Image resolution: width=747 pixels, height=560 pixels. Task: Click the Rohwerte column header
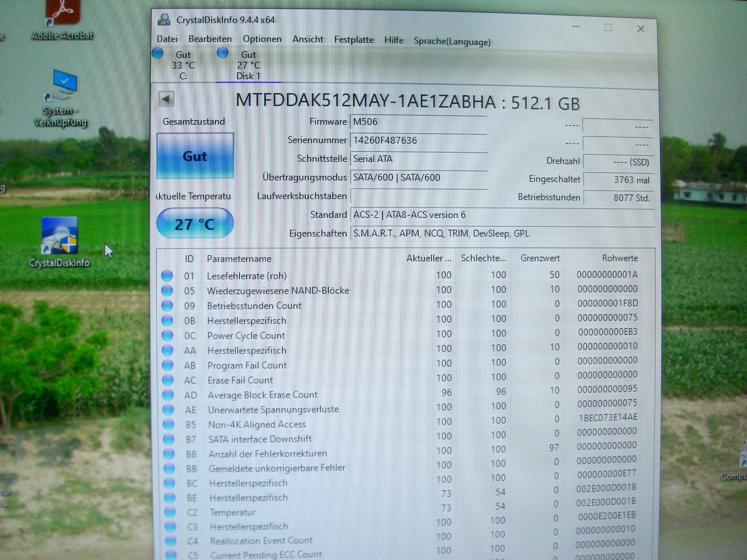620,258
